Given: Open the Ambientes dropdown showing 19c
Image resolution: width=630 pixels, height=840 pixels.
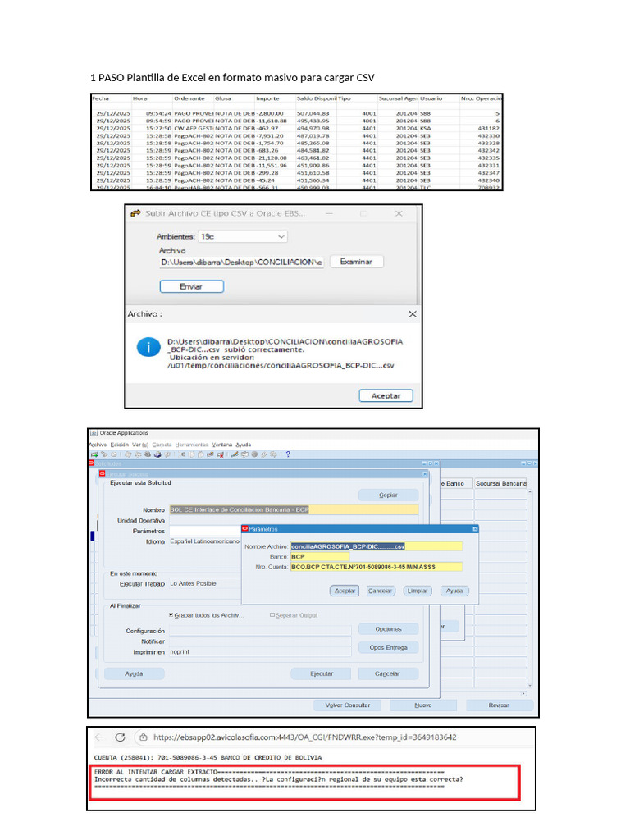Looking at the screenshot, I should coord(243,236).
